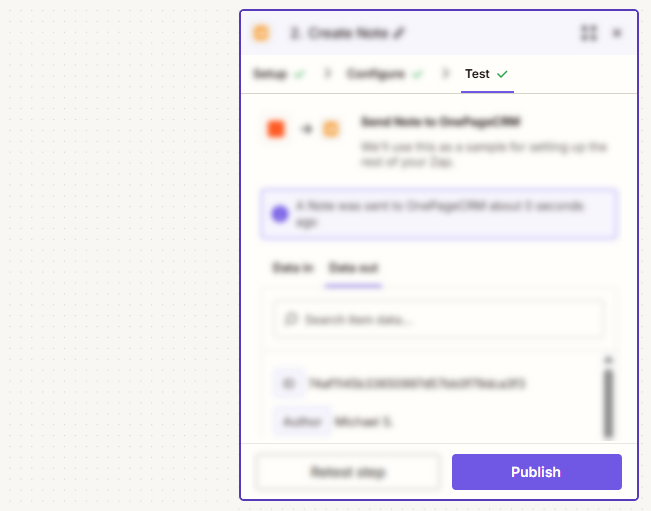The width and height of the screenshot is (651, 511).
Task: Click the orange OnePageCRM app icon in header
Action: point(261,33)
